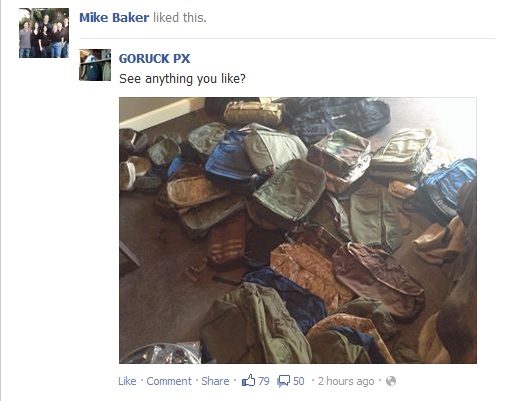Select Comment under the post
Screen dimensions: 517x401
click(169, 381)
